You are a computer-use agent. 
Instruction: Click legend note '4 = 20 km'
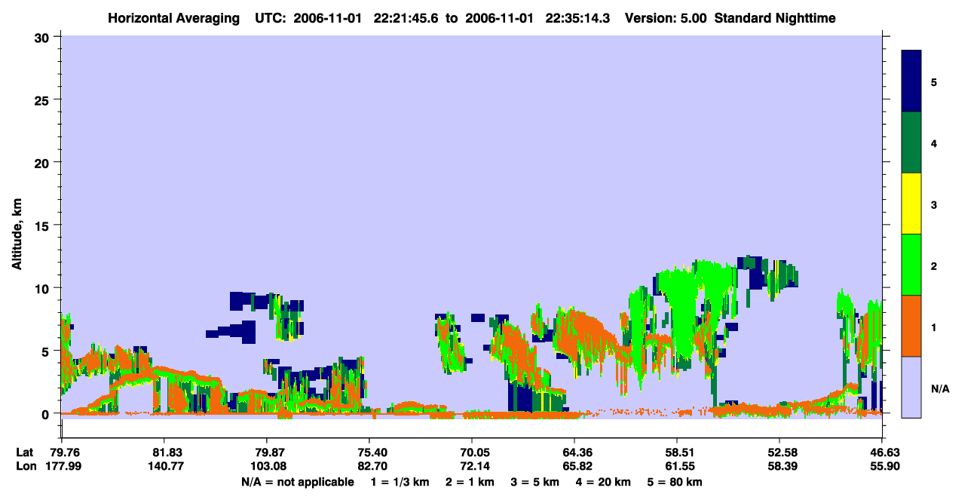point(604,482)
